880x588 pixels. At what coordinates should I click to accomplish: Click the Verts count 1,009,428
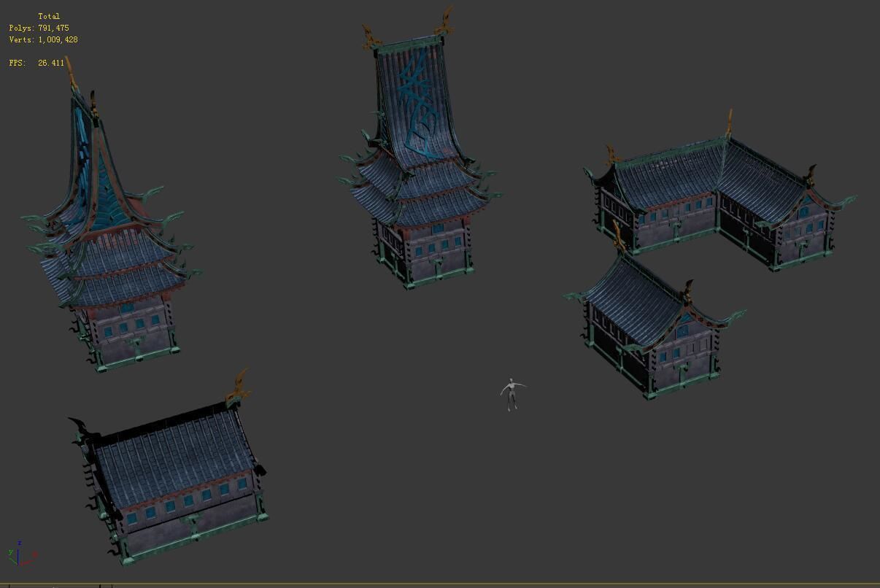pyautogui.click(x=58, y=39)
